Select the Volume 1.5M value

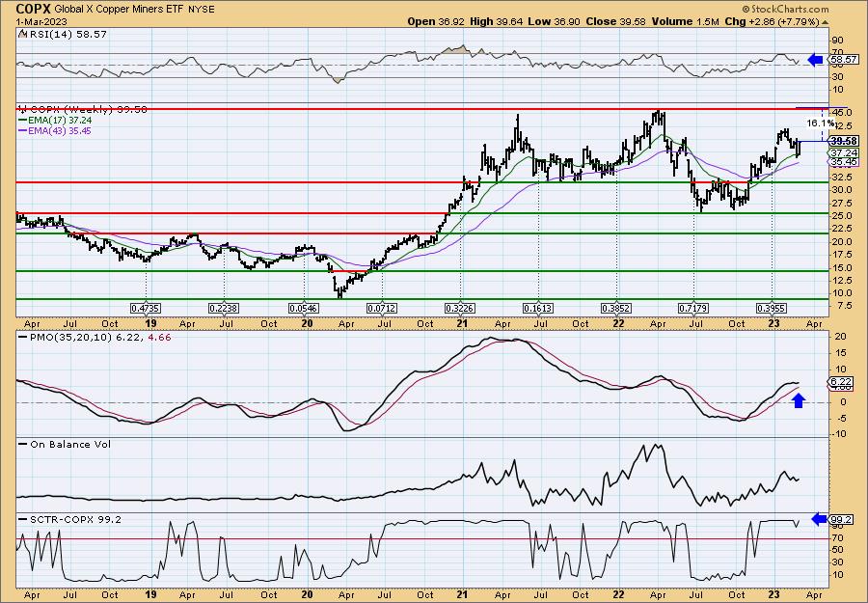click(685, 21)
